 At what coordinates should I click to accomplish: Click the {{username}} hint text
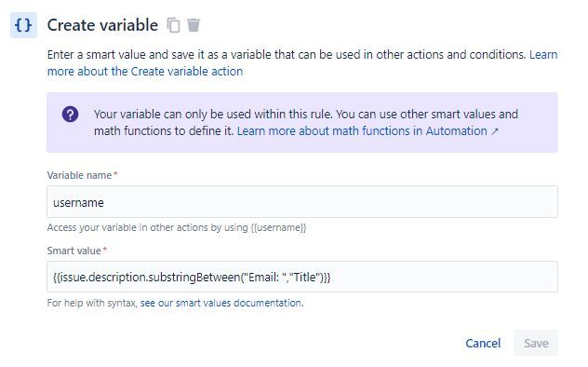(278, 228)
